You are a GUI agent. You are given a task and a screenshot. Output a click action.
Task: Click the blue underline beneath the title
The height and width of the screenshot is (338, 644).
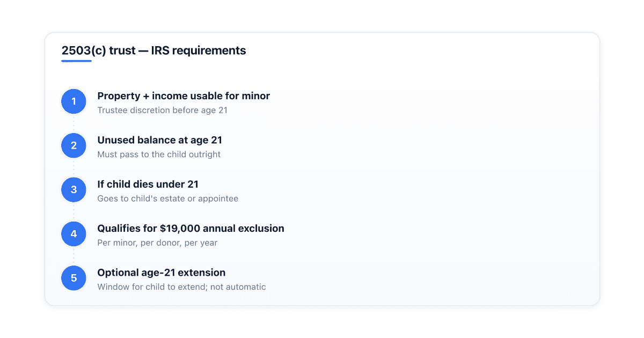pyautogui.click(x=76, y=61)
